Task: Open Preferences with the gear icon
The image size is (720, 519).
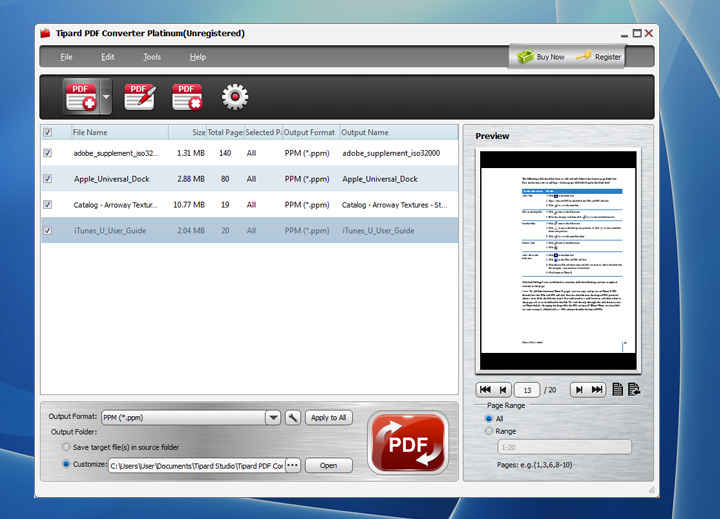Action: coord(235,97)
